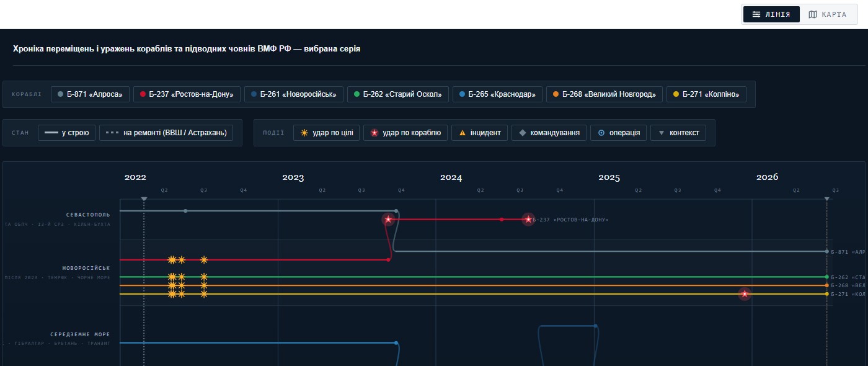
Task: Open the ship strike marker on Колпіно line
Action: coord(745,294)
